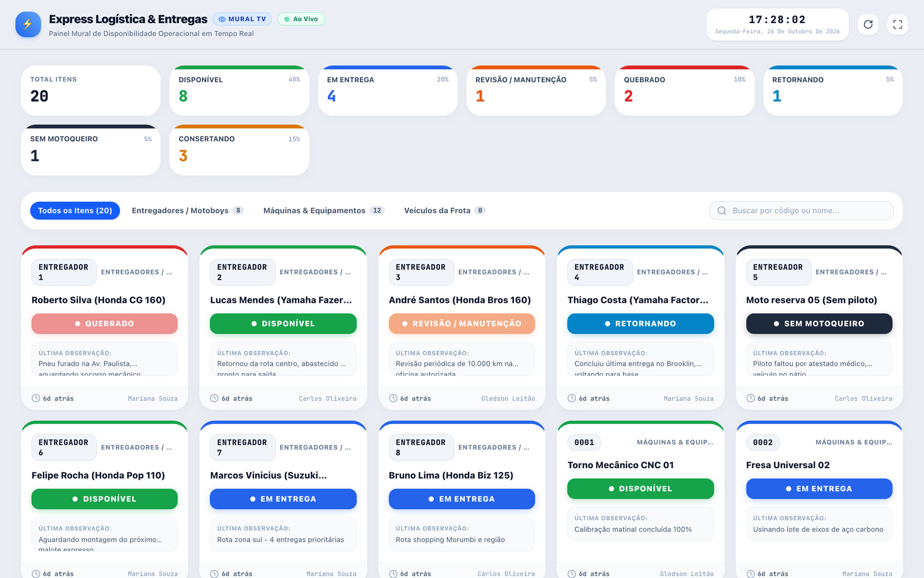Click the eye icon in Mural TV badge

pos(222,19)
